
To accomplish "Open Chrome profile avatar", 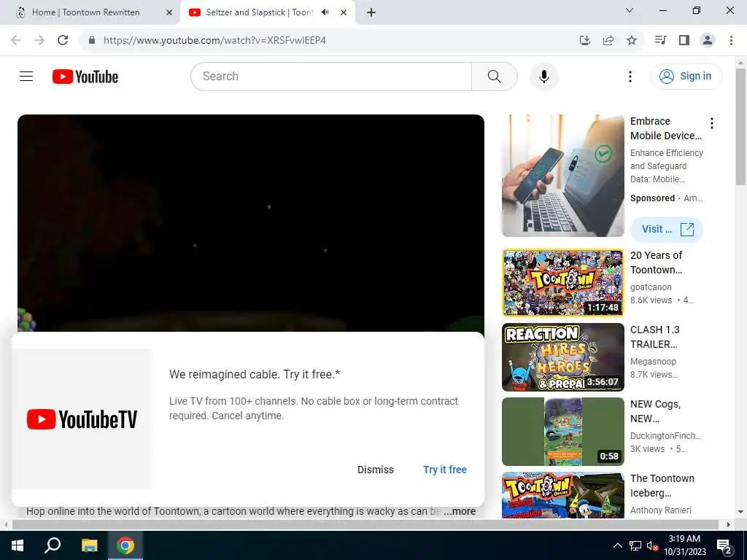I will [708, 40].
